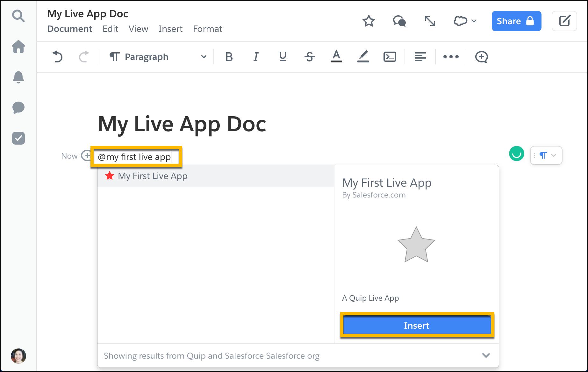The width and height of the screenshot is (588, 372).
Task: Expand the Salesforce cloud dropdown
Action: (465, 21)
